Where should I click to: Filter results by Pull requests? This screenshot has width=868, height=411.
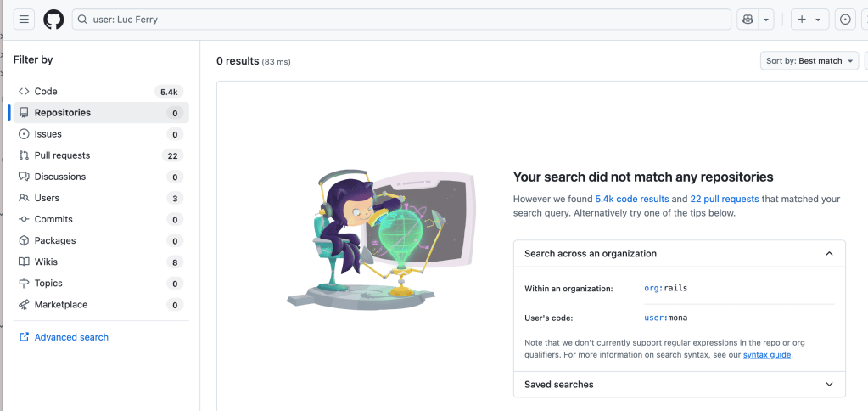[x=62, y=155]
